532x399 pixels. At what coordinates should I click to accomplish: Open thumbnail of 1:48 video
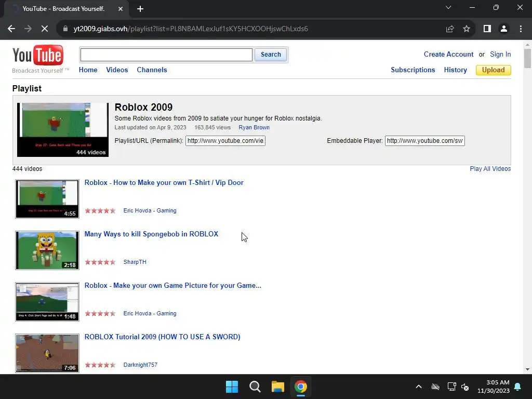[x=47, y=302]
